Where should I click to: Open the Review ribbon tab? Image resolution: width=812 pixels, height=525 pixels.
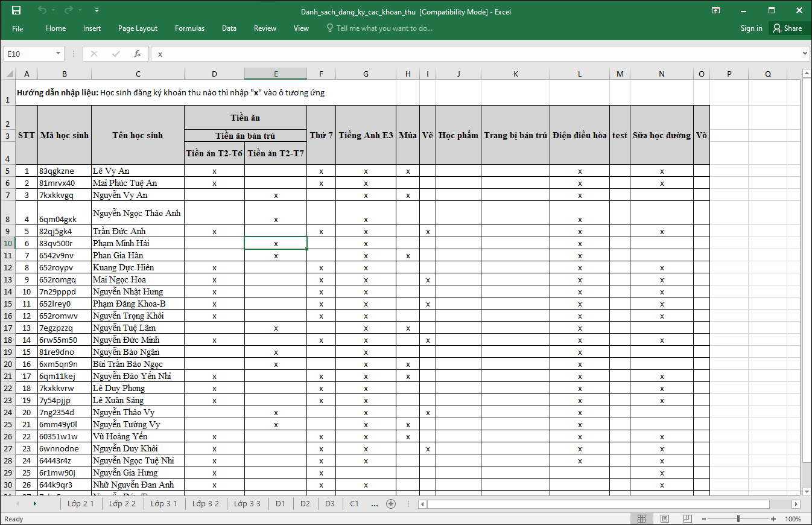[265, 28]
